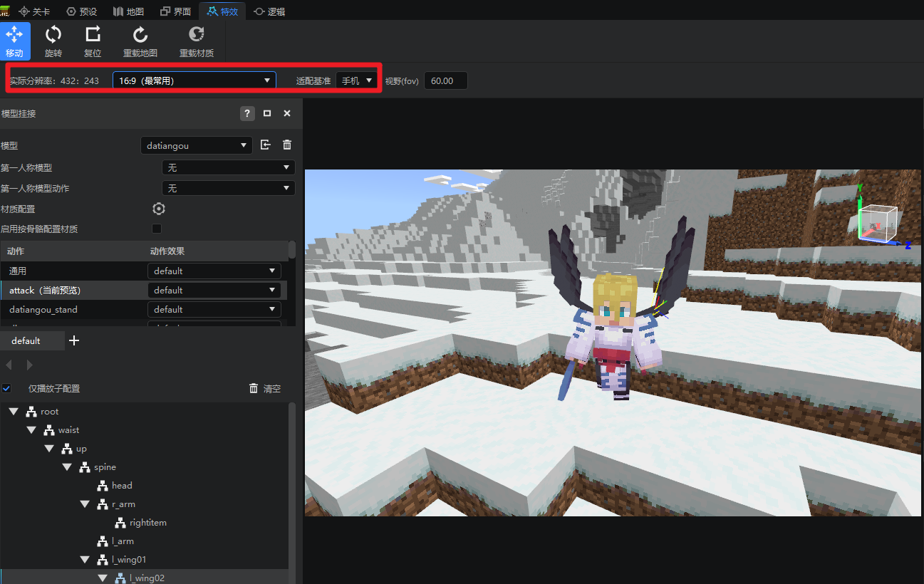Collapse the spine bone node

pos(67,467)
